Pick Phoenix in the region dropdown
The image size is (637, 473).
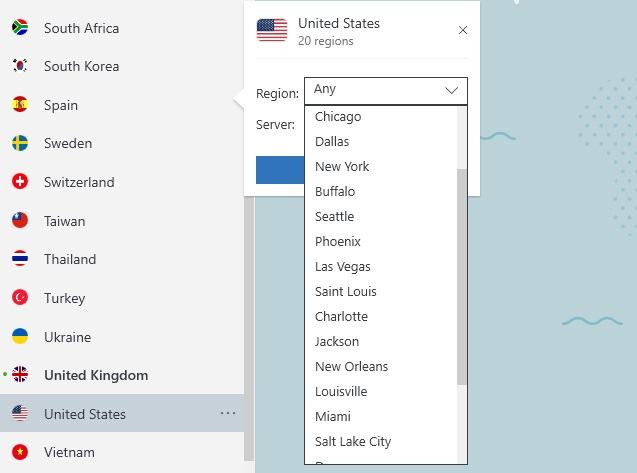pos(338,241)
